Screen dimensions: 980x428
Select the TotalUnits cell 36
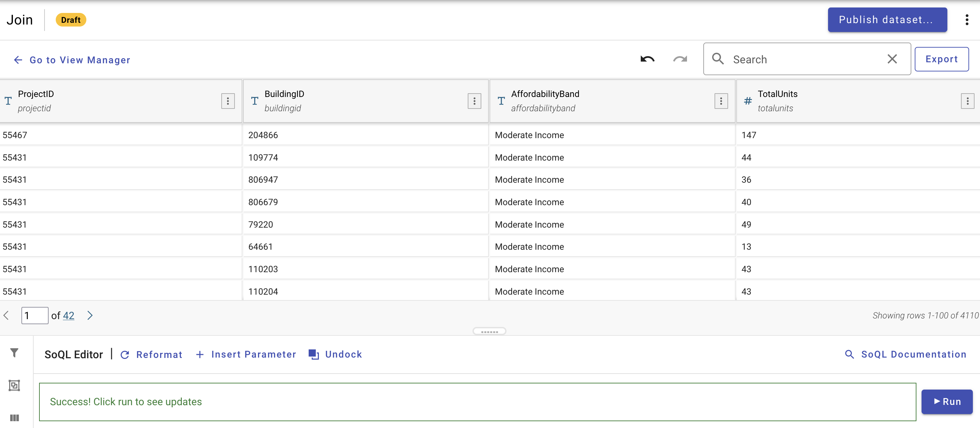858,180
